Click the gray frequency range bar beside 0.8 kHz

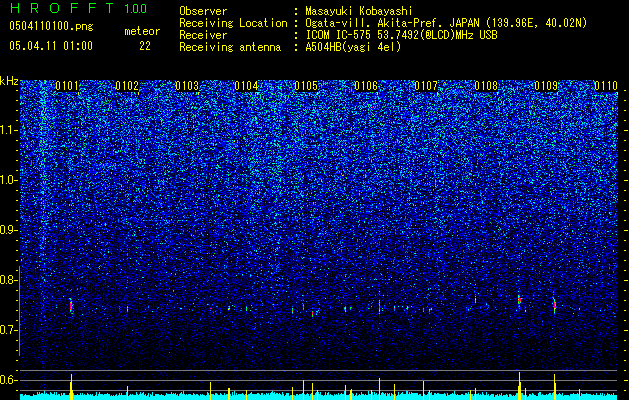point(19,311)
